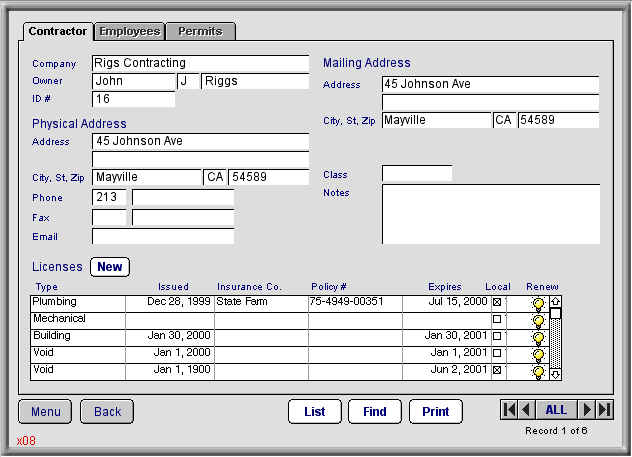Image resolution: width=632 pixels, height=457 pixels.
Task: Click the Physical Address first line field
Action: tap(200, 141)
